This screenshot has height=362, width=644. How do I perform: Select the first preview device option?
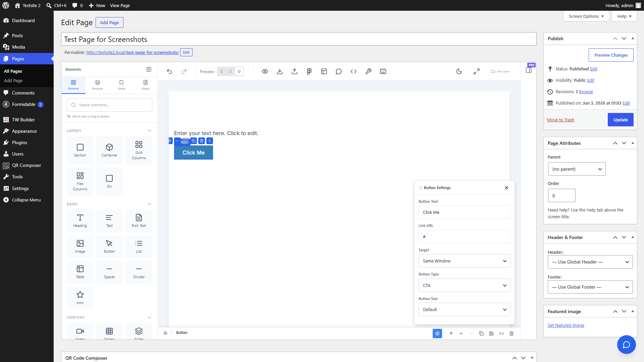222,71
